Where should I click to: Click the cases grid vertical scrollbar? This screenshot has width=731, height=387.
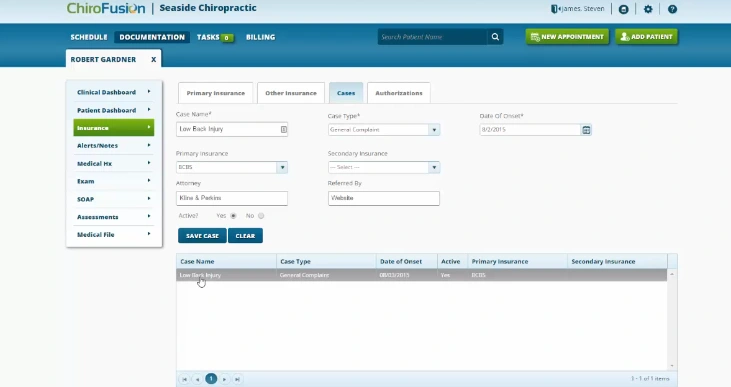pos(672,320)
